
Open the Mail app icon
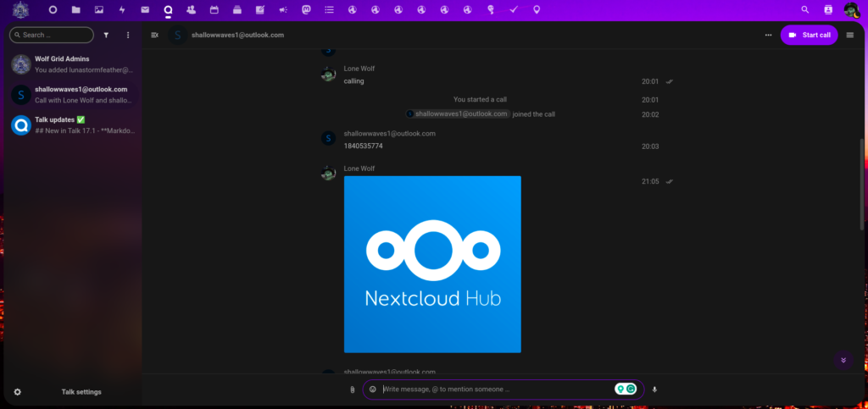[x=145, y=9]
